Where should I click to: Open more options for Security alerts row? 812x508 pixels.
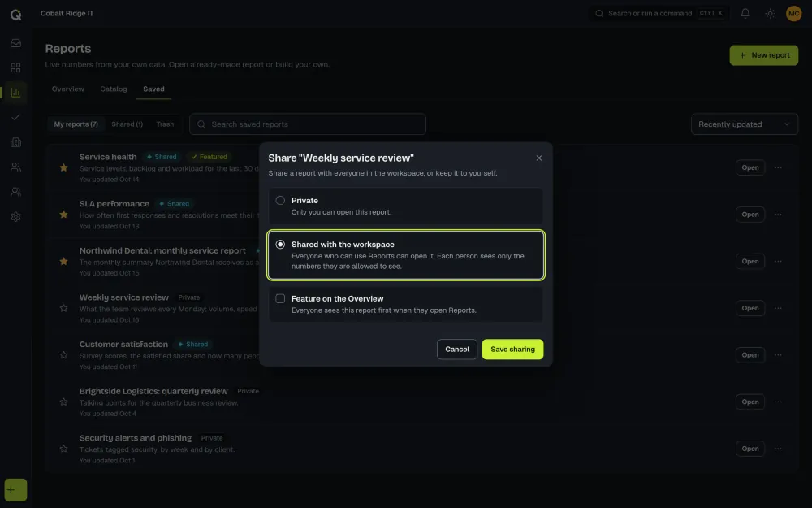coord(778,449)
